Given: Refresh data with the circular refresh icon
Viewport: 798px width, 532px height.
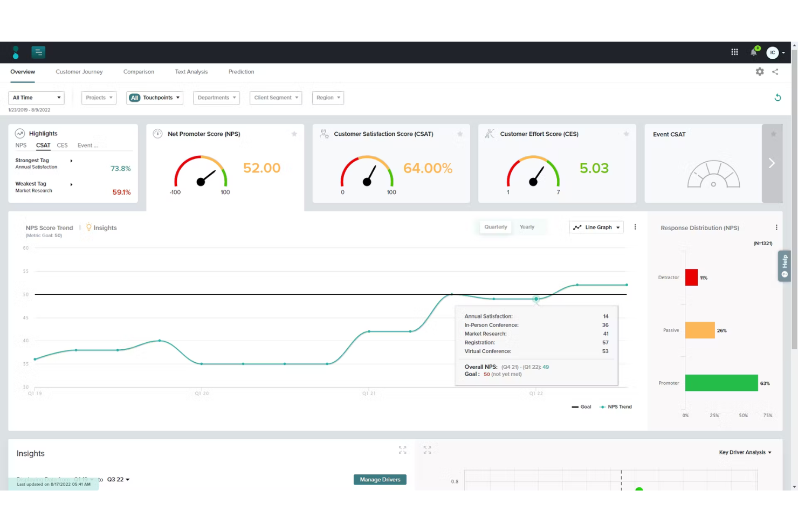Looking at the screenshot, I should tap(778, 98).
